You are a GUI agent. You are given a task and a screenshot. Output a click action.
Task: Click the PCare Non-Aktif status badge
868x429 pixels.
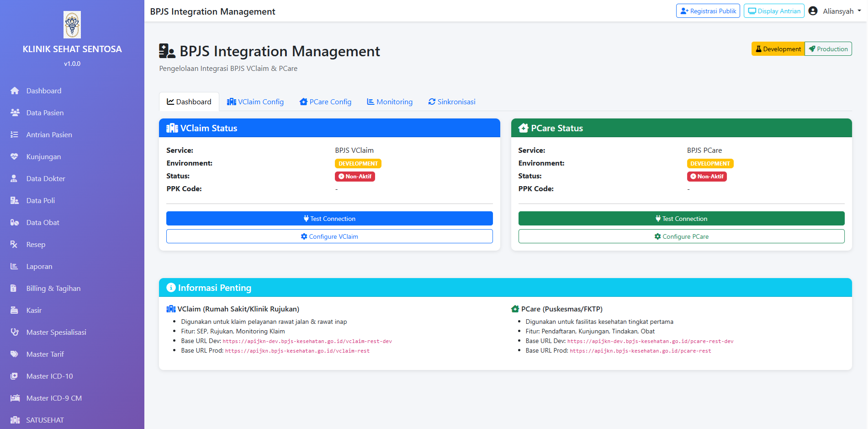click(x=707, y=176)
